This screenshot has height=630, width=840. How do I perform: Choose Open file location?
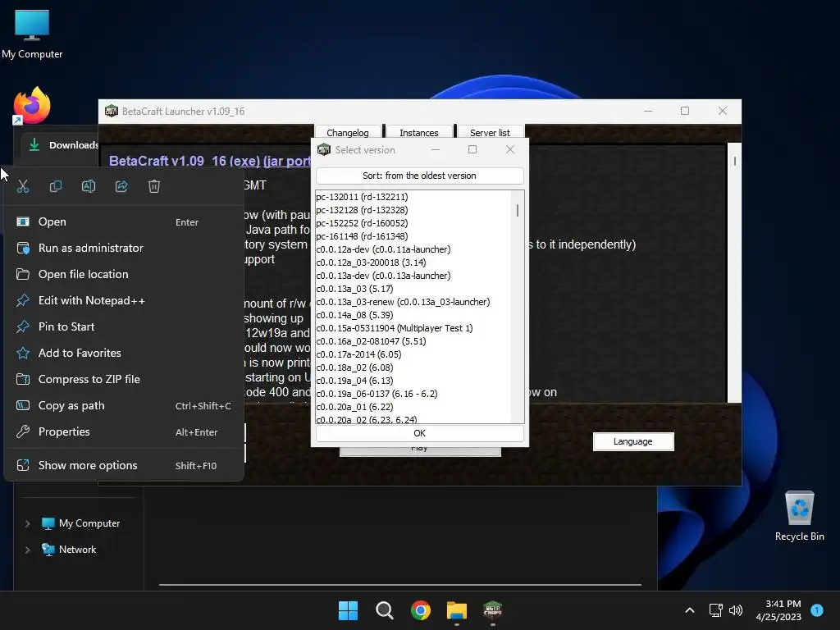(x=124, y=274)
